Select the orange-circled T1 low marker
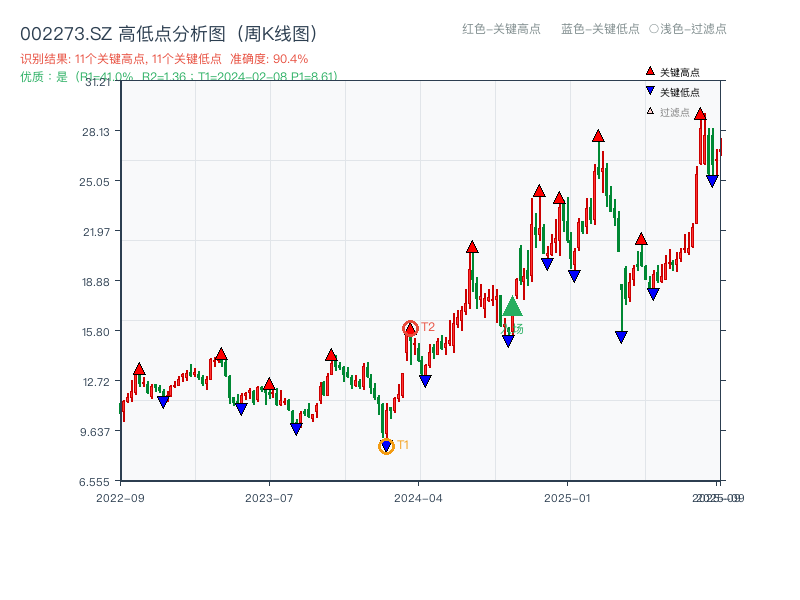The width and height of the screenshot is (800, 600). [x=386, y=446]
